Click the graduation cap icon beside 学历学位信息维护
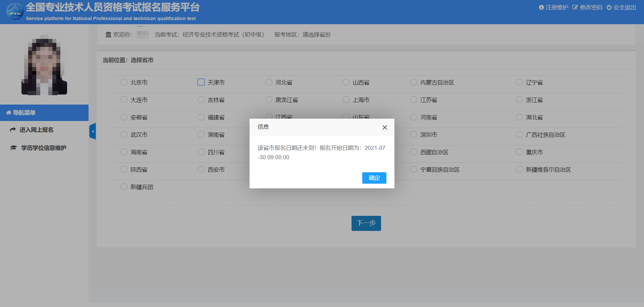Viewport: 644px width, 307px height. pyautogui.click(x=13, y=148)
